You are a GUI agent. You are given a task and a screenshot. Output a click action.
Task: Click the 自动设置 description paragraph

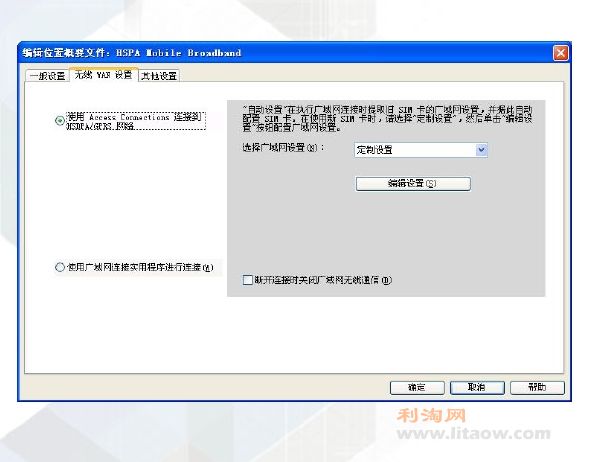tap(387, 118)
